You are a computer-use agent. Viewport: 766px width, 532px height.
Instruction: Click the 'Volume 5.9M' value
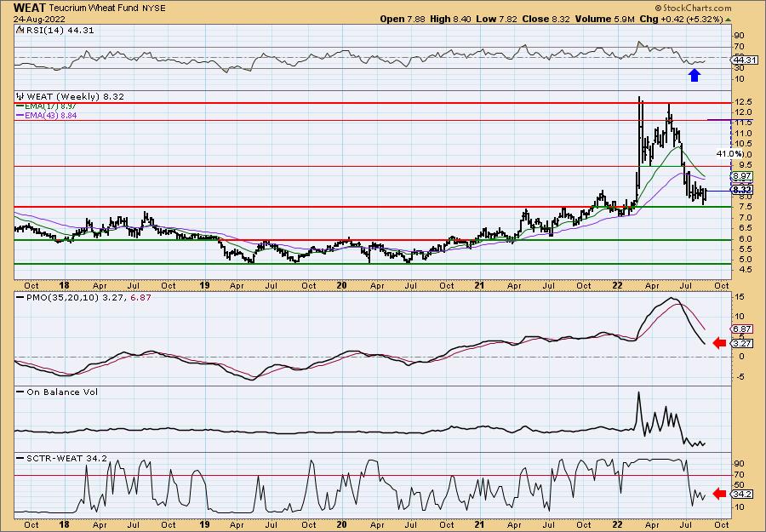click(605, 19)
